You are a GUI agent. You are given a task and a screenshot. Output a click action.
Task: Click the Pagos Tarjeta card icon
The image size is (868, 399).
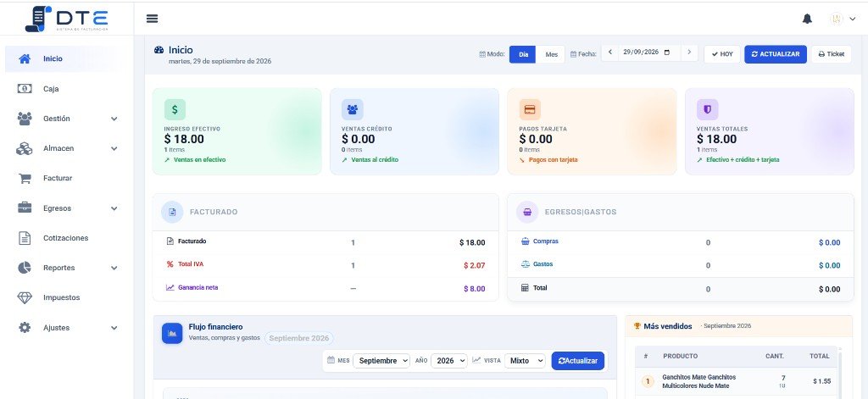(530, 109)
